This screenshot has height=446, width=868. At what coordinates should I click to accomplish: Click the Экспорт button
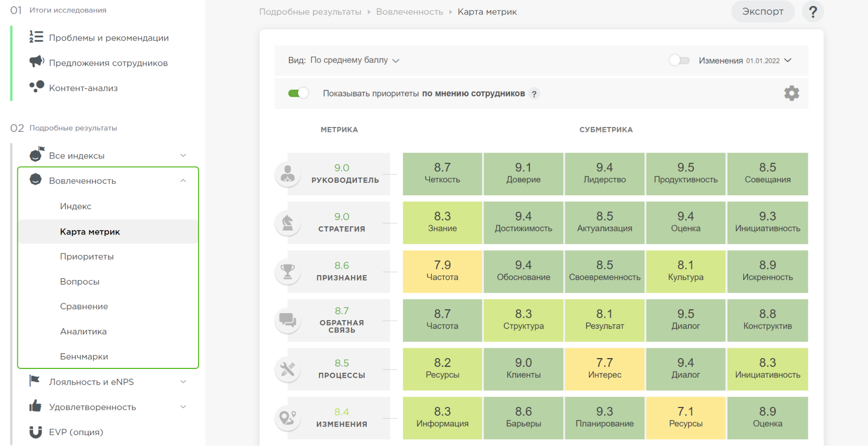[x=763, y=11]
